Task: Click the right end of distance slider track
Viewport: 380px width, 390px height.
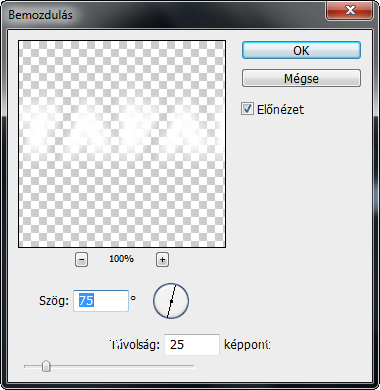Action: click(x=193, y=366)
